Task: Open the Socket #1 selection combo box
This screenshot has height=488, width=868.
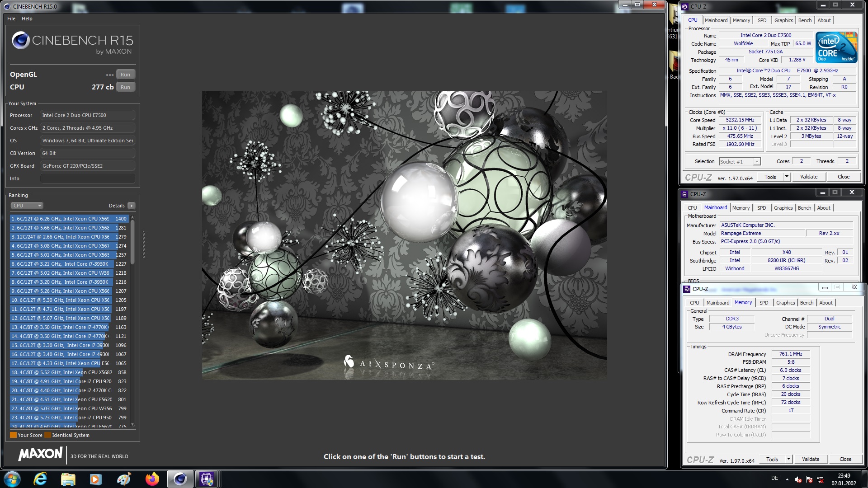Action: (740, 162)
